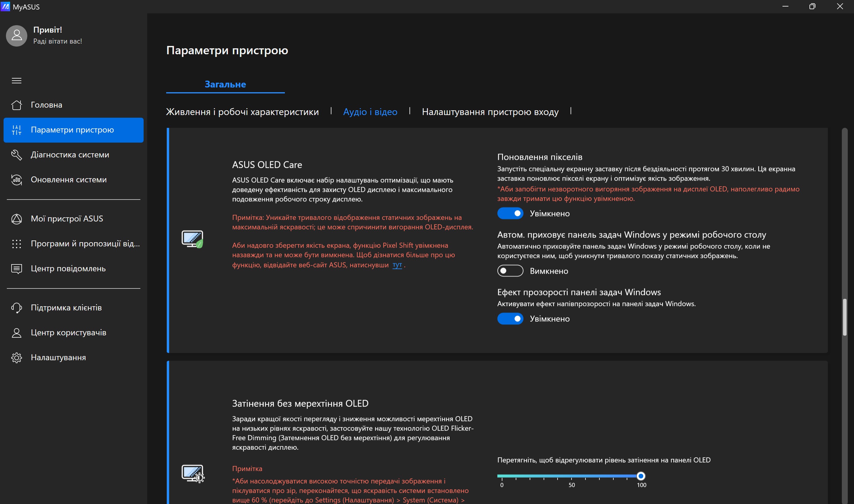The width and height of the screenshot is (854, 504).
Task: Click the тут link to ASUS website
Action: point(397,265)
